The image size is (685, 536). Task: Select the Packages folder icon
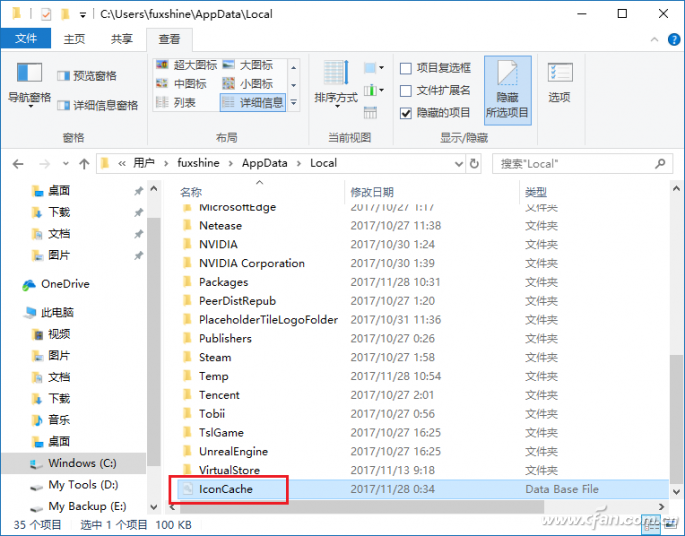point(187,282)
